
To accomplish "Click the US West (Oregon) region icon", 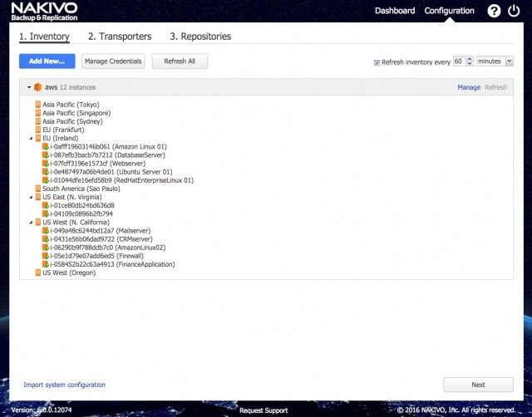I will (38, 272).
